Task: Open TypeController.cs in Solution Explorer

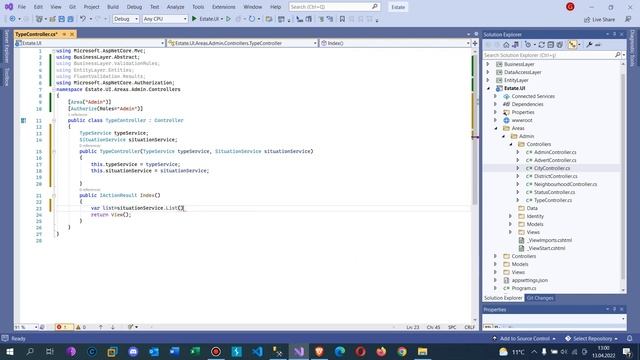Action: [x=553, y=200]
